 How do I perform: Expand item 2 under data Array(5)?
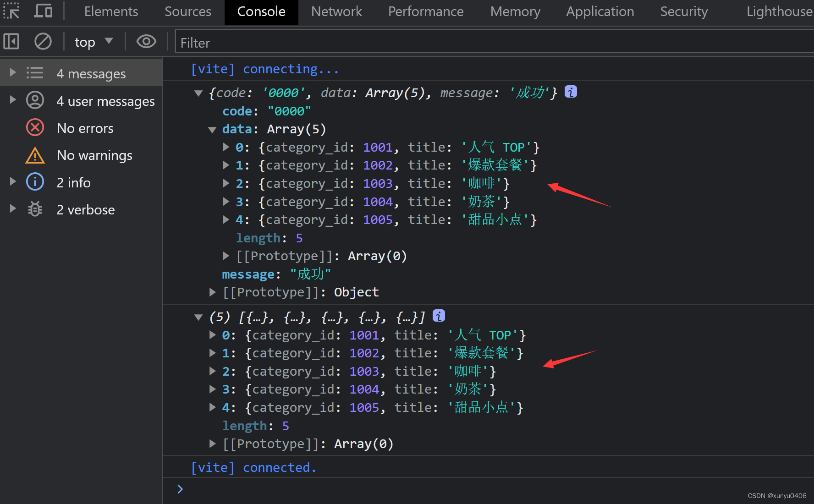226,183
